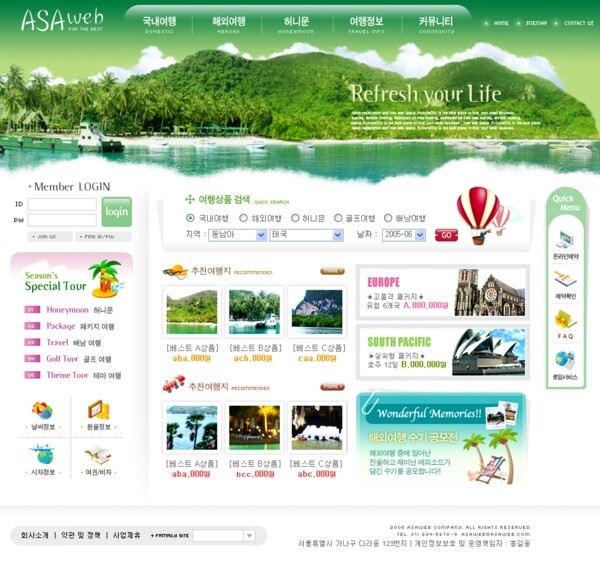Go to HOME in the top links
The image size is (600, 566).
(x=501, y=23)
